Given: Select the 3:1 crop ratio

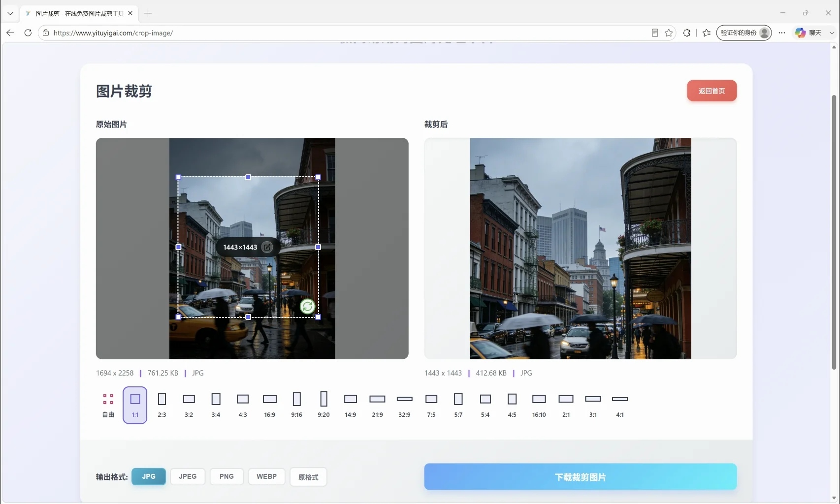Looking at the screenshot, I should [593, 405].
